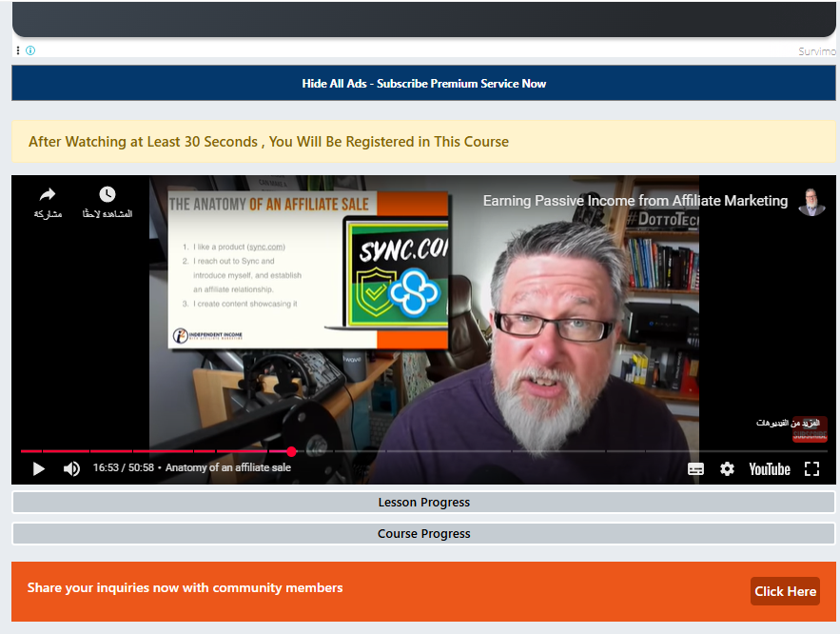Click the YouTube logo in the player
This screenshot has height=634, width=840.
pos(769,468)
